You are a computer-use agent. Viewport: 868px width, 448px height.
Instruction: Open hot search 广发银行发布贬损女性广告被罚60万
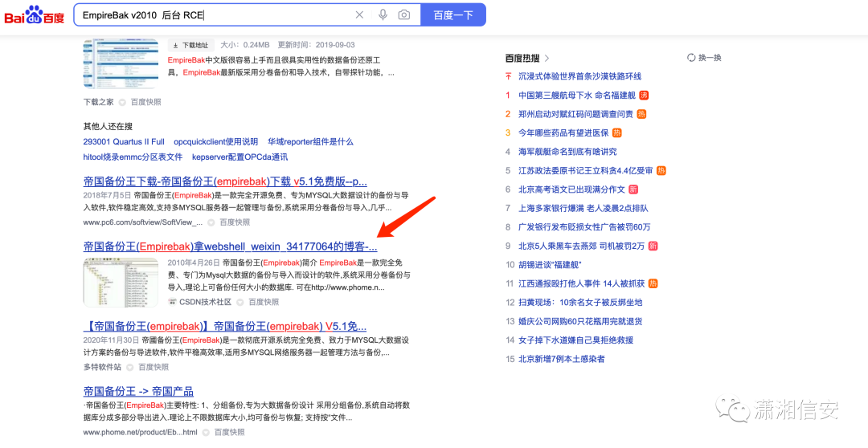tap(584, 226)
